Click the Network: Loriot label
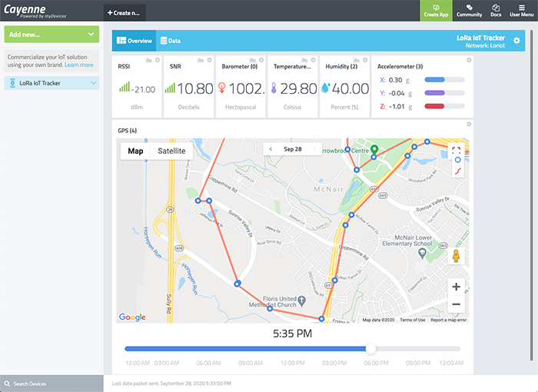This screenshot has width=538, height=392. (x=485, y=45)
